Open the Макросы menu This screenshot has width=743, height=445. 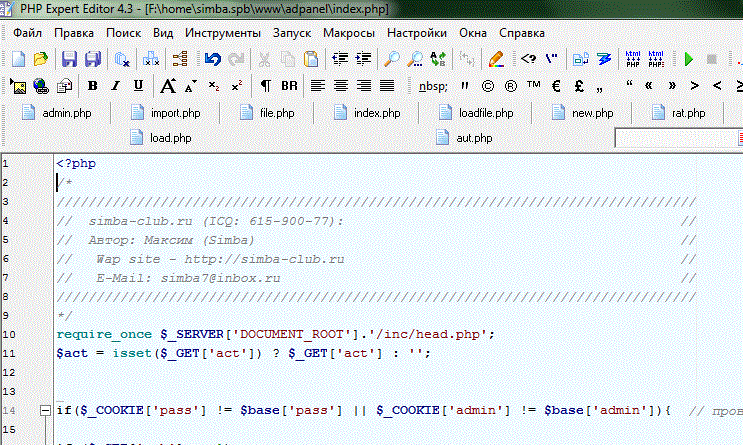[350, 32]
